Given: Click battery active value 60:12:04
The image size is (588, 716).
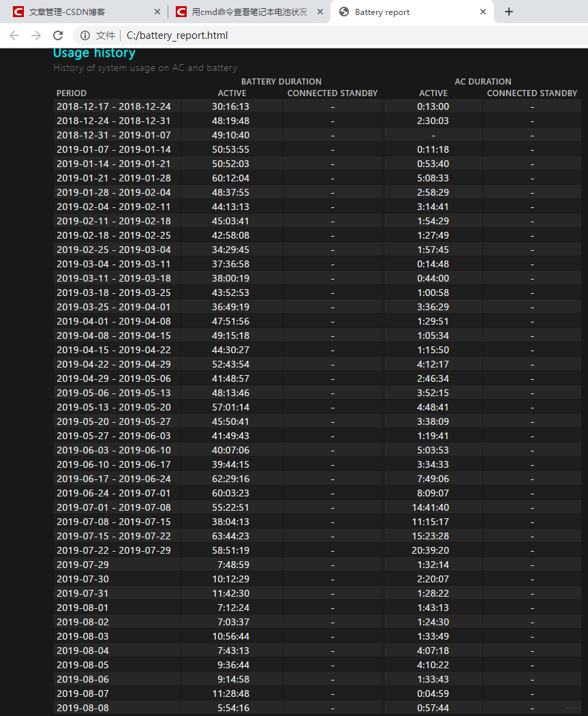Looking at the screenshot, I should click(230, 178).
